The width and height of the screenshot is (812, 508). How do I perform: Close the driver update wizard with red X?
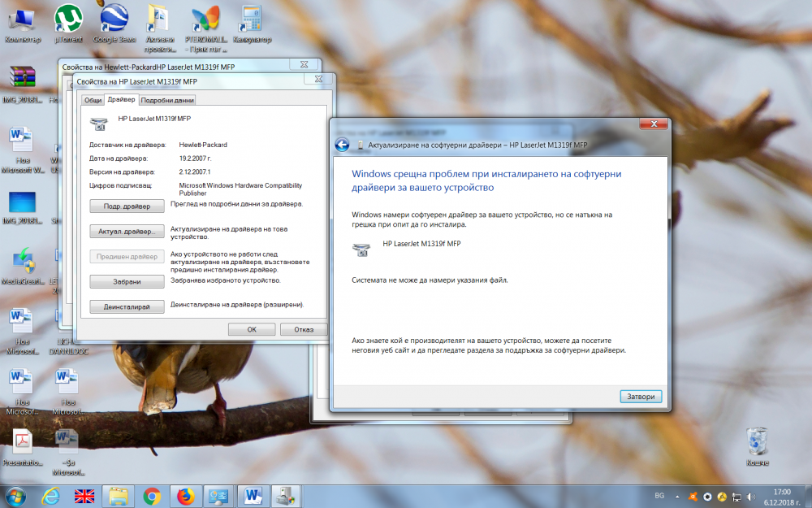654,124
